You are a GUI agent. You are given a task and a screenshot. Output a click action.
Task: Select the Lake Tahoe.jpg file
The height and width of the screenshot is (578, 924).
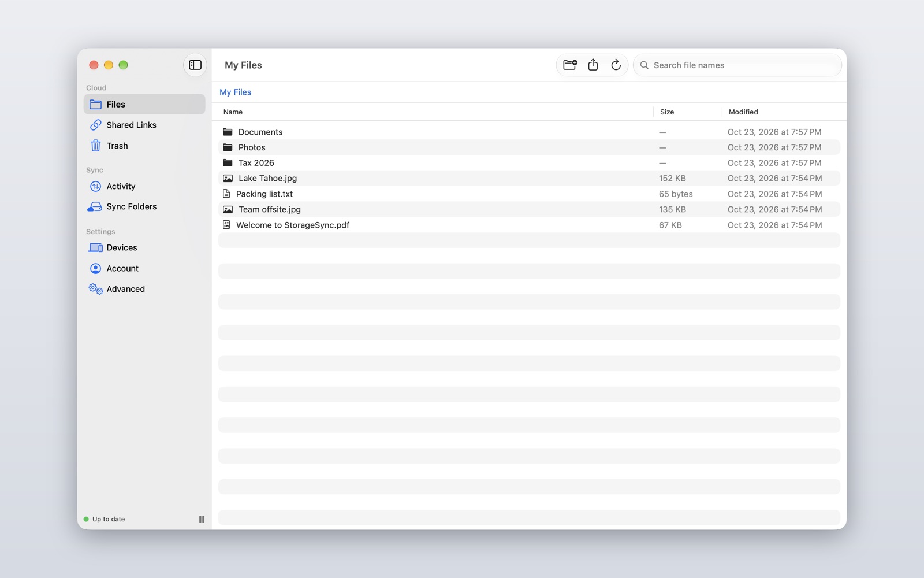click(x=529, y=179)
